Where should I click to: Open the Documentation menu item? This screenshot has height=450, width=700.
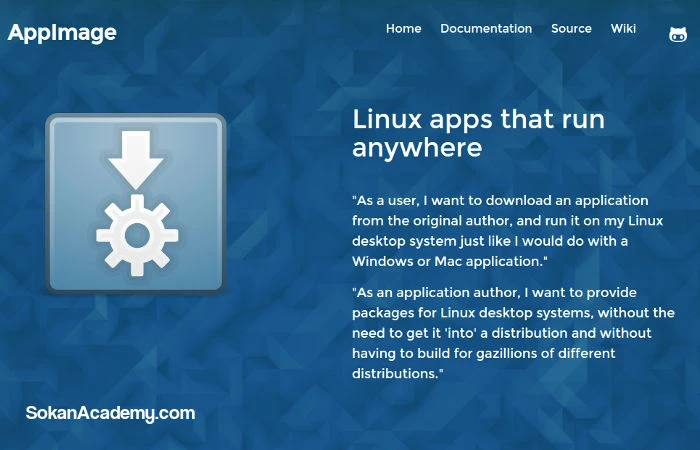click(x=486, y=29)
